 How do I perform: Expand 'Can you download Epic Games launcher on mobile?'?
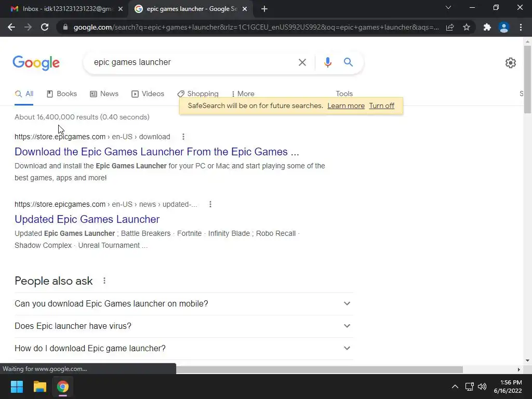183,303
